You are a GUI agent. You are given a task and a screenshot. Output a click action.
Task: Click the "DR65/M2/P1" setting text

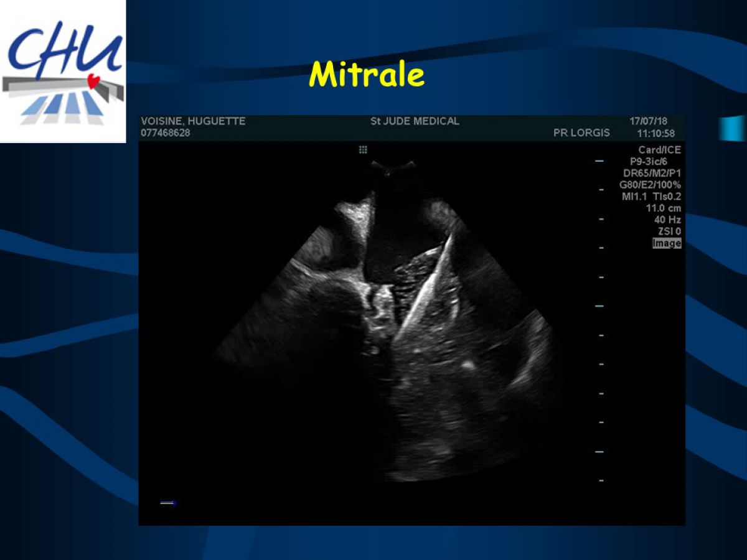click(x=652, y=174)
